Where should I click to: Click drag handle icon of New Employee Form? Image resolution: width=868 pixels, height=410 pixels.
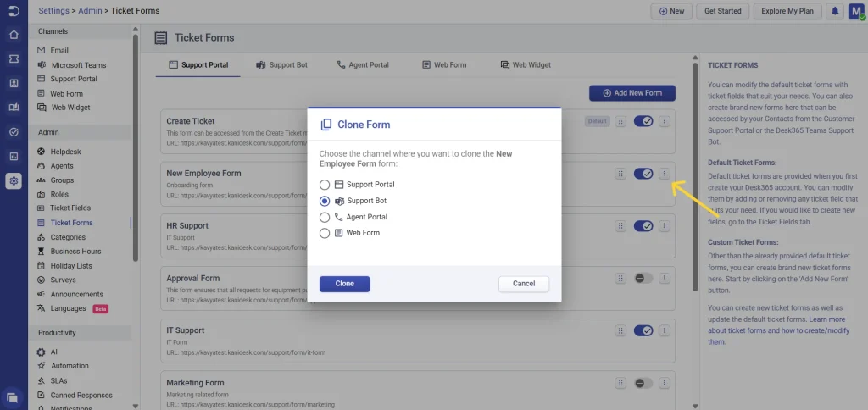point(620,174)
